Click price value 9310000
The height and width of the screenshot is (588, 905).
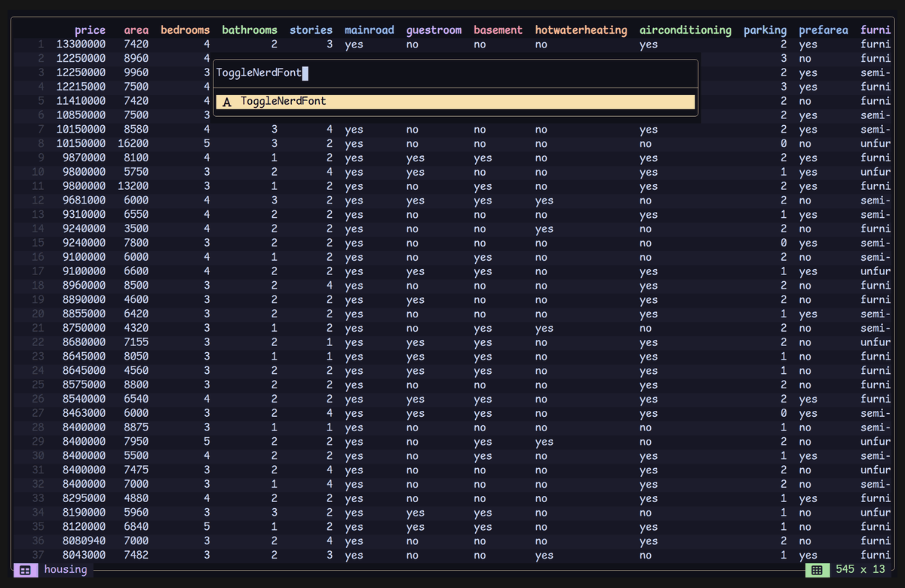[84, 215]
